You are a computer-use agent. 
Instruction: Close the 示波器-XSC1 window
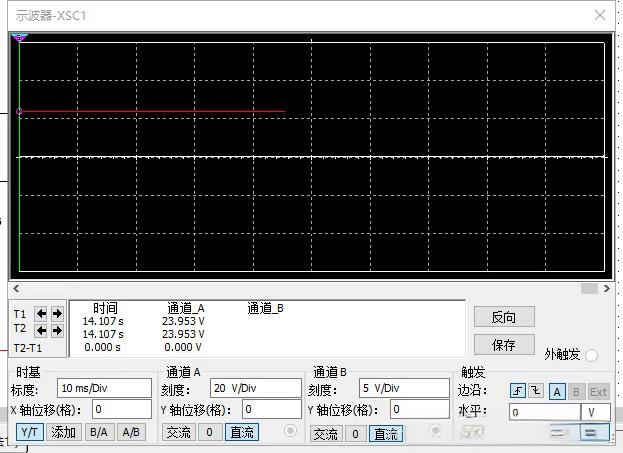600,15
